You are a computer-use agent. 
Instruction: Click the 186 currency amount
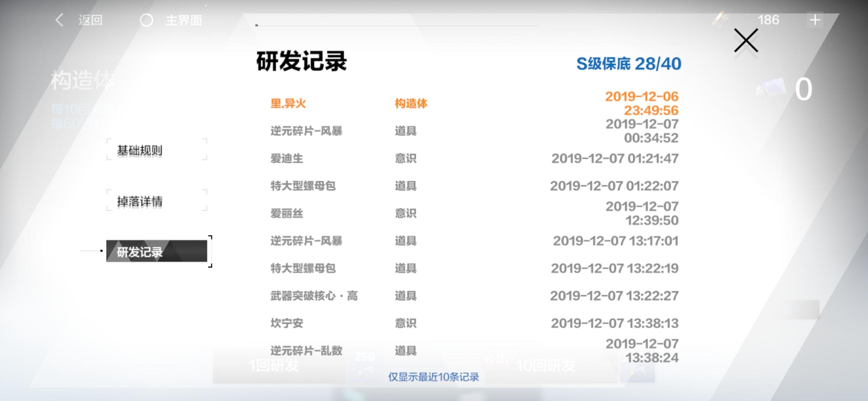pos(768,20)
